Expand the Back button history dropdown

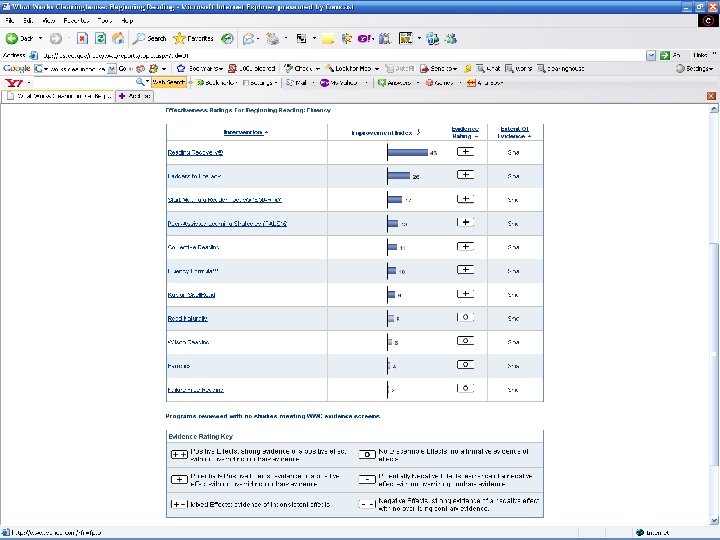[40, 39]
